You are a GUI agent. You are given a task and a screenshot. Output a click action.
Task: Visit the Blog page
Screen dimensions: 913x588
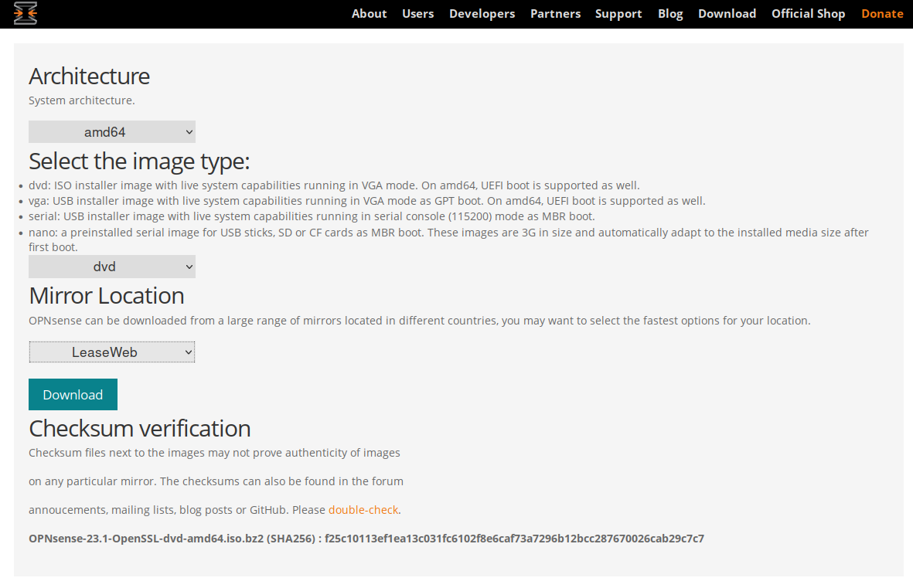pyautogui.click(x=670, y=14)
